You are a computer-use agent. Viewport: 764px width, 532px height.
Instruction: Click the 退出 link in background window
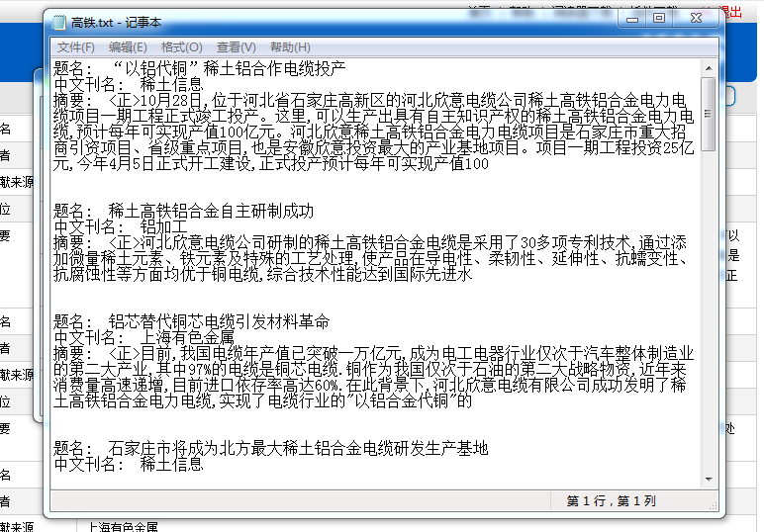pyautogui.click(x=730, y=12)
